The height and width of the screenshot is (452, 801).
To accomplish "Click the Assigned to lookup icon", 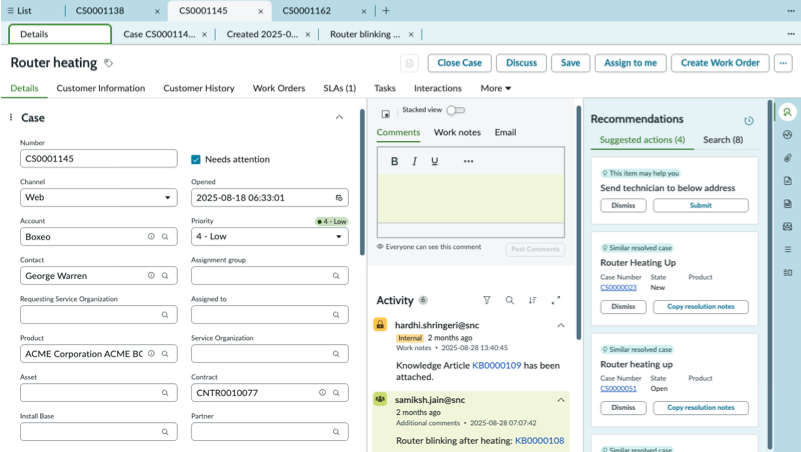I will 336,315.
